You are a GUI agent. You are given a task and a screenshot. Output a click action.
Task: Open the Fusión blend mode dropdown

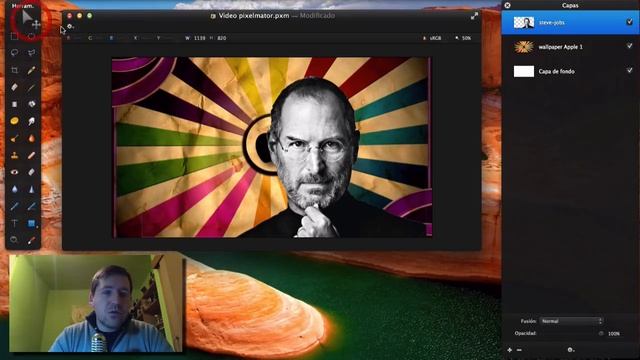[571, 321]
